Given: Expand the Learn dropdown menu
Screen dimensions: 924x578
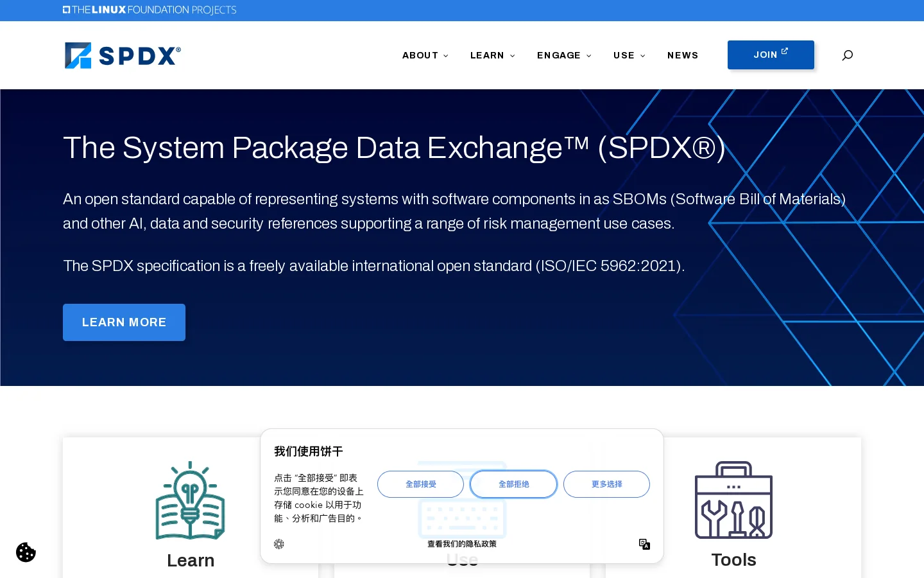Looking at the screenshot, I should pos(493,55).
